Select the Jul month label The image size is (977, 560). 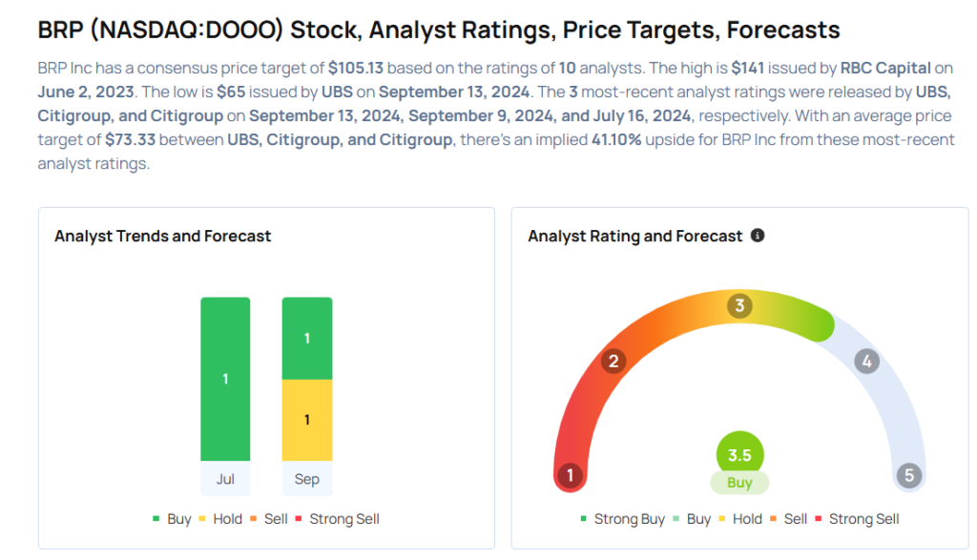[x=225, y=479]
